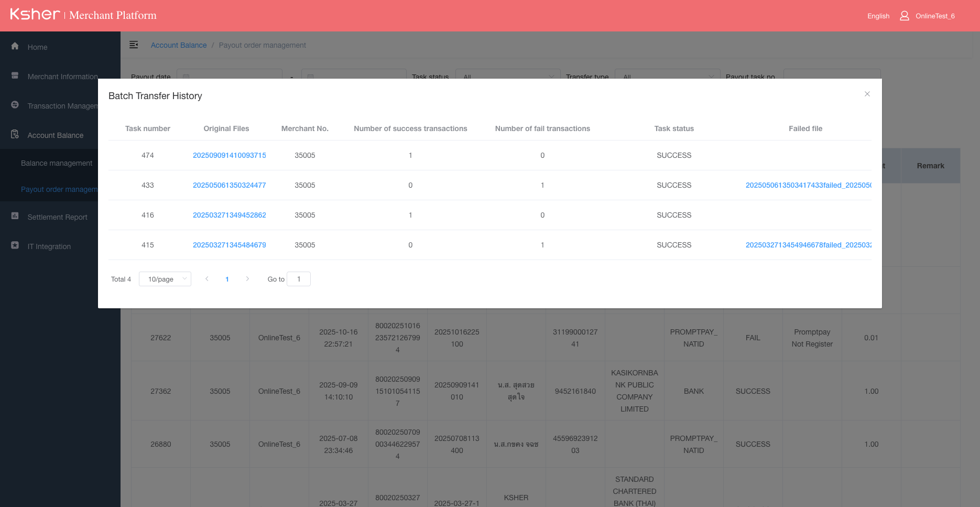The height and width of the screenshot is (507, 980).
Task: Click the Merchant Information sidebar icon
Action: click(x=15, y=75)
